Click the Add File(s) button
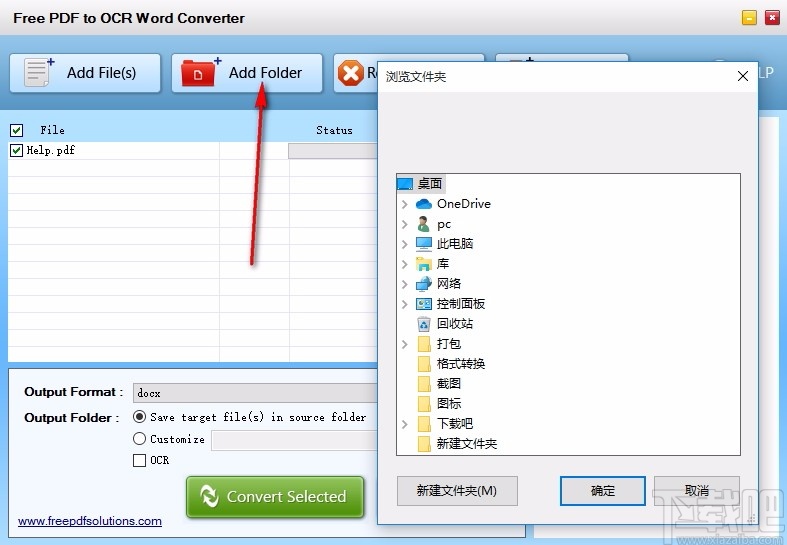 point(85,73)
